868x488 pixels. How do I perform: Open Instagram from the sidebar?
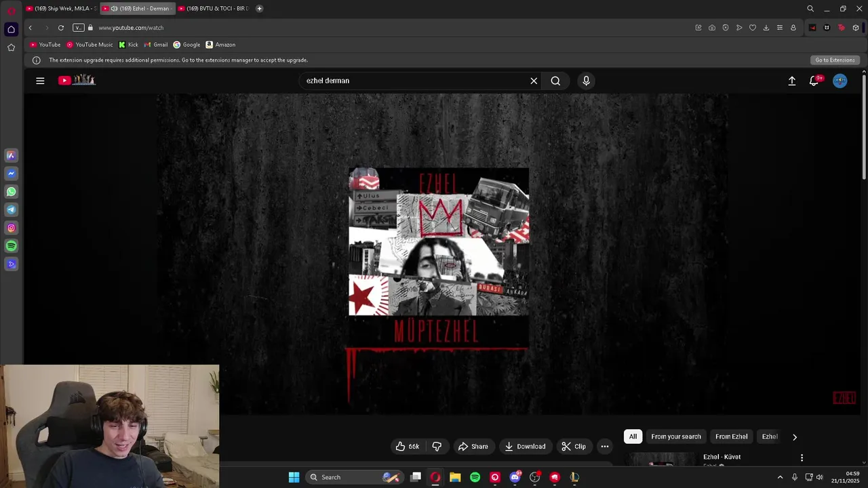(x=11, y=228)
